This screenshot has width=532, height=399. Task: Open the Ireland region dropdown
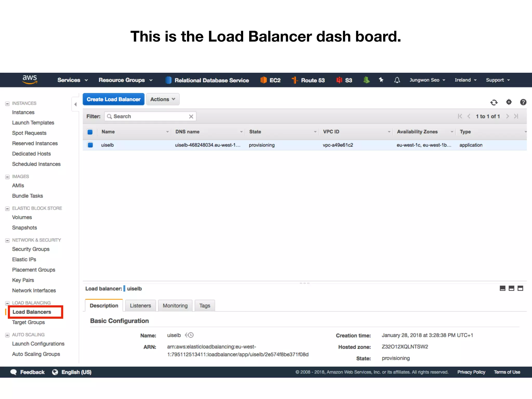(465, 80)
